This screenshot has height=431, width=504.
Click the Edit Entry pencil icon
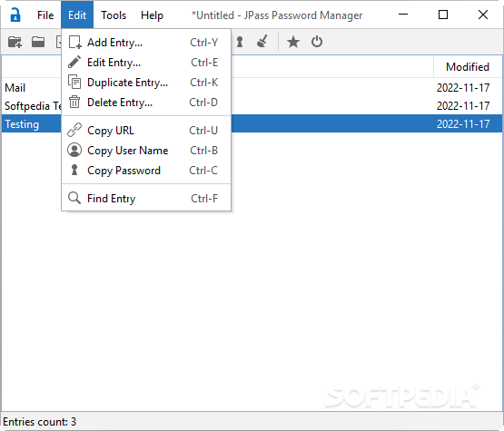[74, 63]
